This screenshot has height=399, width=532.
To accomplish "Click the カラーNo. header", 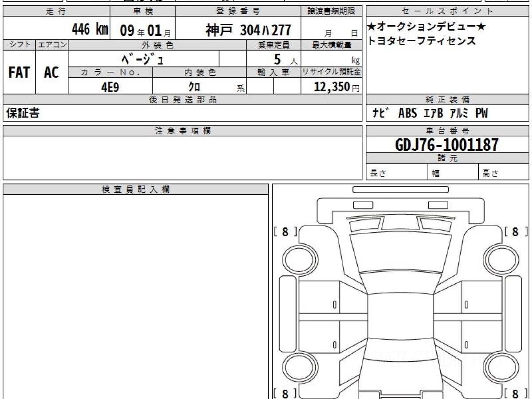I will click(110, 72).
